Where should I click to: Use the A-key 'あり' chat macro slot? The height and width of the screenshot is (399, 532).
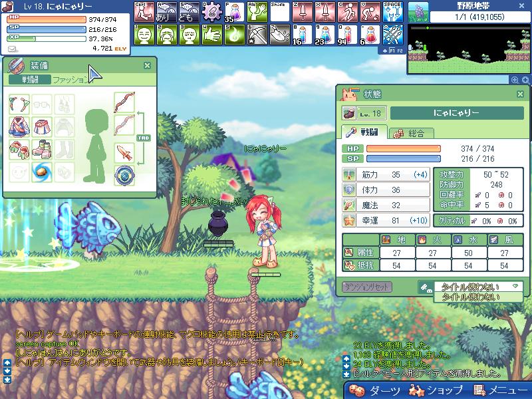[167, 11]
